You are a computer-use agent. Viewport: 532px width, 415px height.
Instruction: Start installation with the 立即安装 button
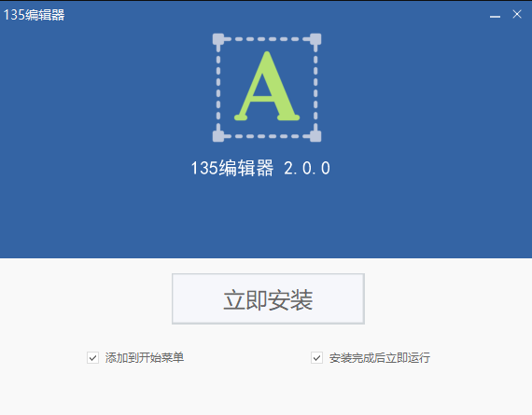[x=268, y=298]
